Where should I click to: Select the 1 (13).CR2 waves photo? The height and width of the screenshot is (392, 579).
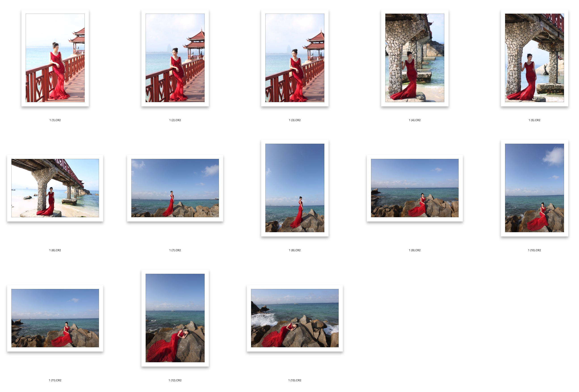[295, 318]
